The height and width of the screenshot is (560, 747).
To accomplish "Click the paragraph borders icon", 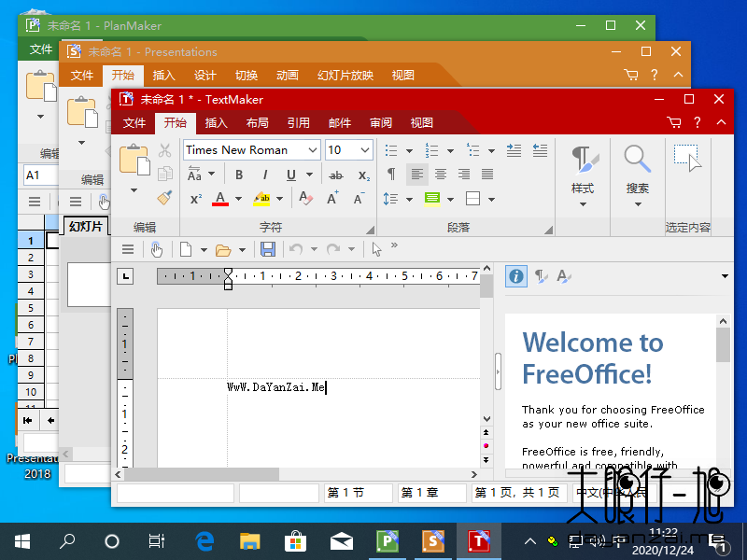I will point(473,198).
